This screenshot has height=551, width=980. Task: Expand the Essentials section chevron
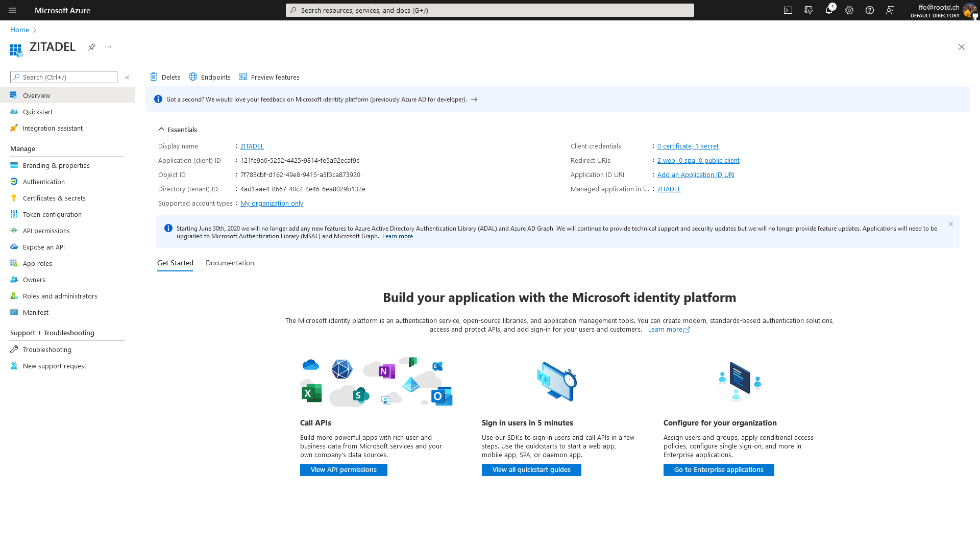pos(161,129)
